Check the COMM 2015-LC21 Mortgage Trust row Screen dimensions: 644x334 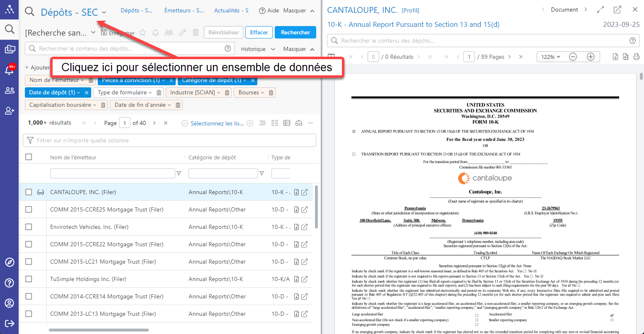(29, 262)
